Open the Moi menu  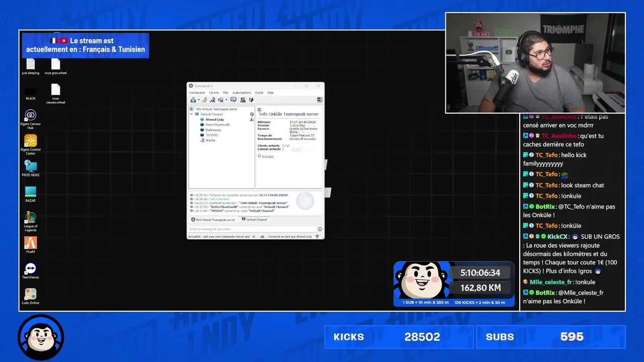pyautogui.click(x=226, y=93)
